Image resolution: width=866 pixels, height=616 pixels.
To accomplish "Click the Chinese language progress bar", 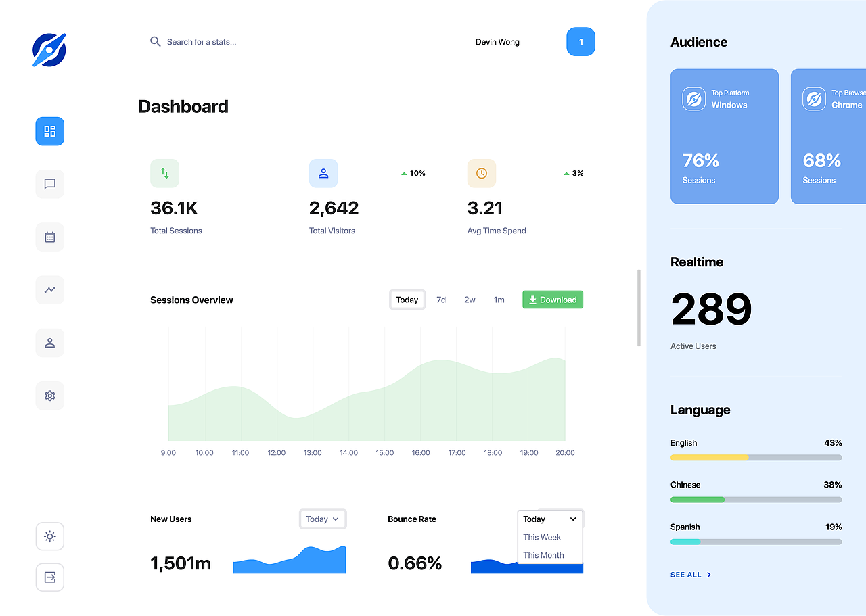I will tap(756, 500).
